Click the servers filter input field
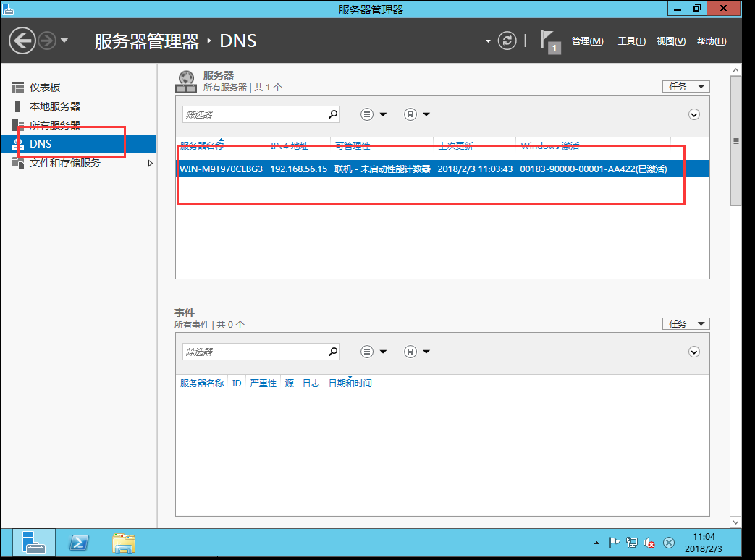The height and width of the screenshot is (560, 755). (255, 114)
